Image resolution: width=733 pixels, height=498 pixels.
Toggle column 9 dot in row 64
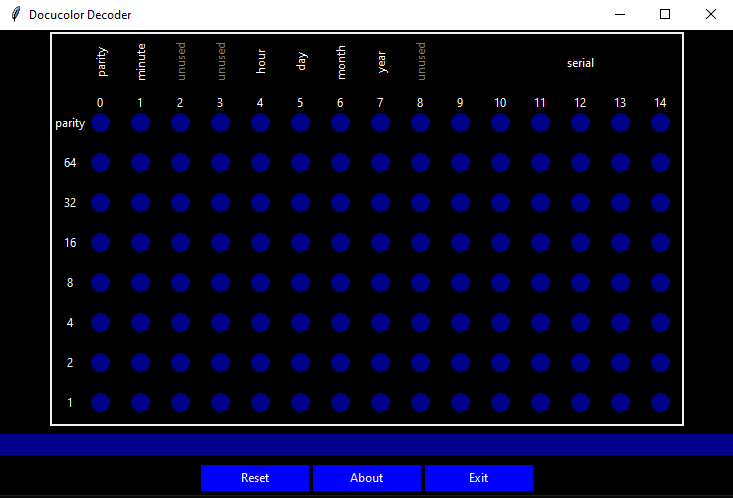(460, 163)
